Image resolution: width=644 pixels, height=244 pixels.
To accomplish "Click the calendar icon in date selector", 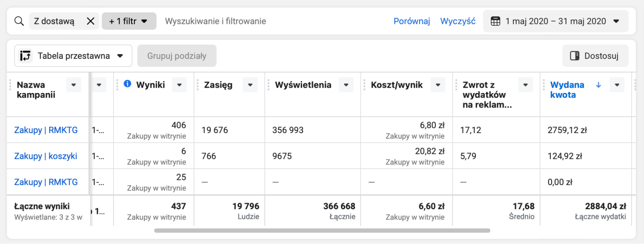I will pyautogui.click(x=495, y=21).
